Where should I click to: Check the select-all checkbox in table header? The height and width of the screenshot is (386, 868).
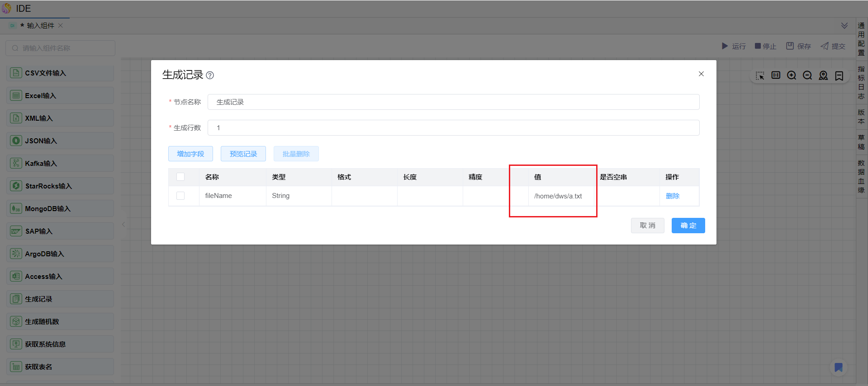(180, 177)
